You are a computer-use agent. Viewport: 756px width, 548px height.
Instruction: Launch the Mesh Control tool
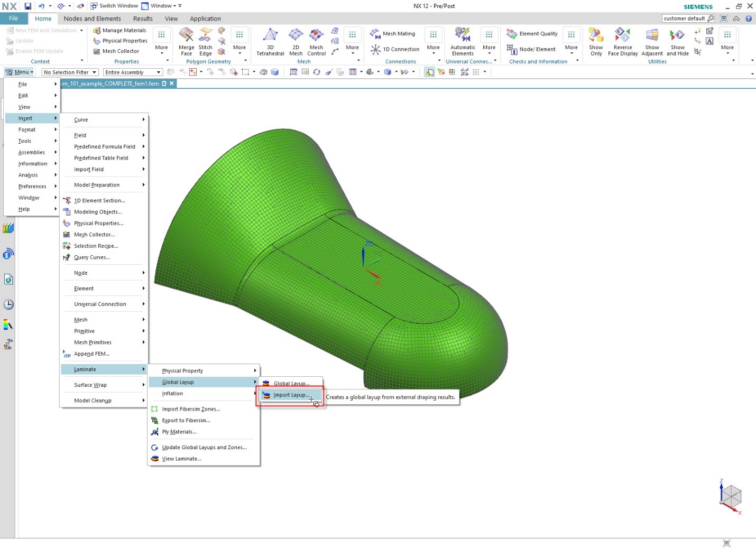[316, 41]
